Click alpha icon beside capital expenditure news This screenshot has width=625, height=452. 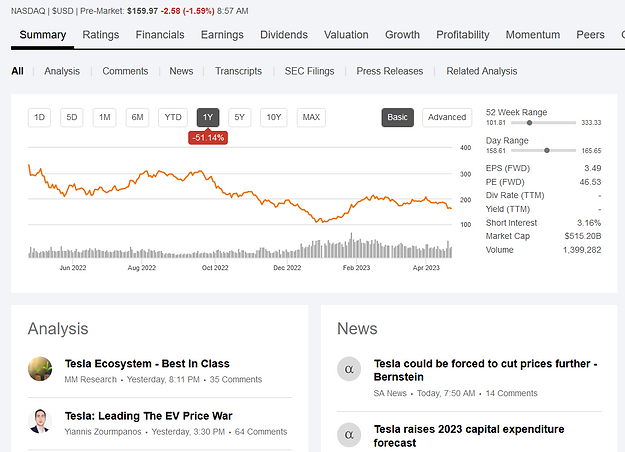(x=349, y=435)
